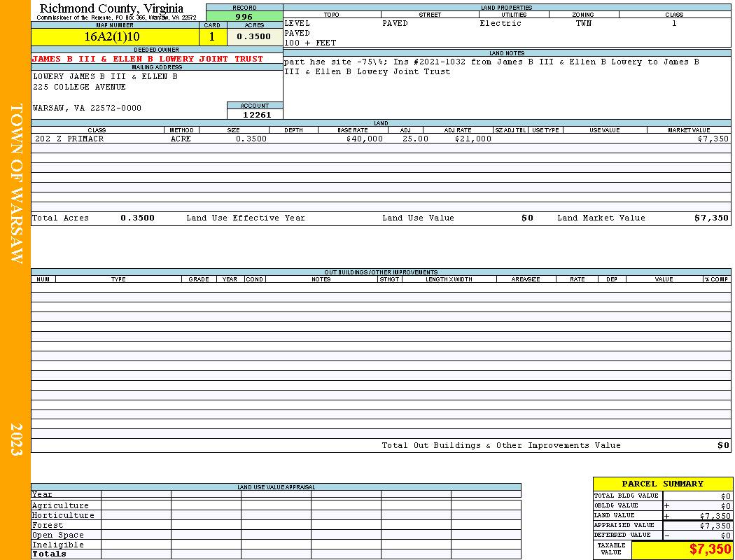
Task: Click the APPRAISED VALUE $7,350 amount
Action: [x=715, y=526]
